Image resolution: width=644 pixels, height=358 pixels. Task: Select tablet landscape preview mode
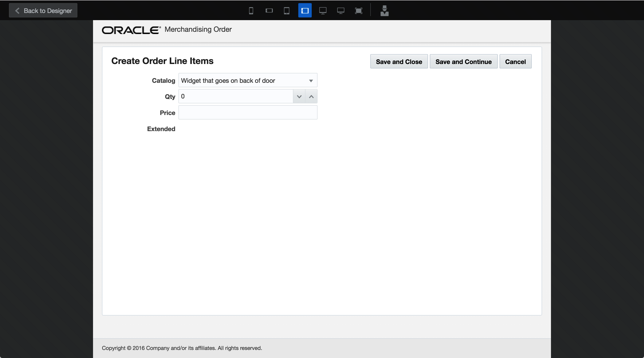coord(305,11)
